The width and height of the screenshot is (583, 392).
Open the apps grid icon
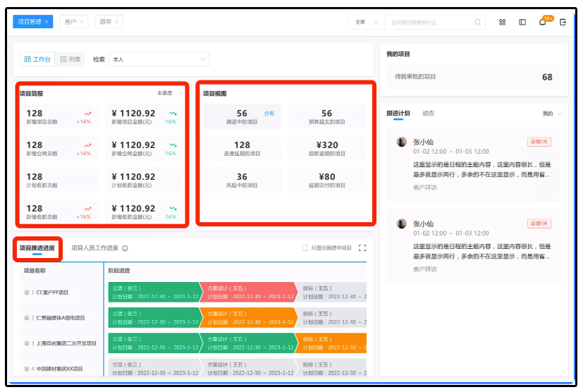pyautogui.click(x=503, y=23)
